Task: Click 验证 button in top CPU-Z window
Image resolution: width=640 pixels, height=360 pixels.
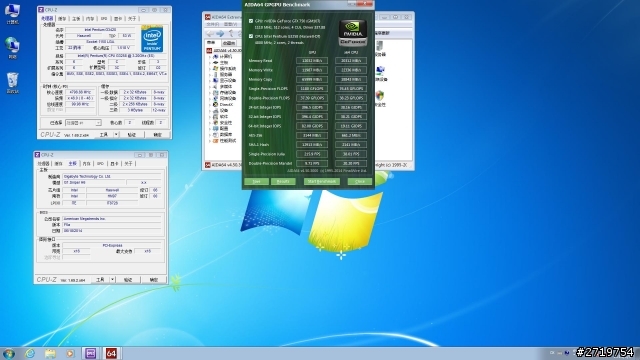Action: pos(131,135)
